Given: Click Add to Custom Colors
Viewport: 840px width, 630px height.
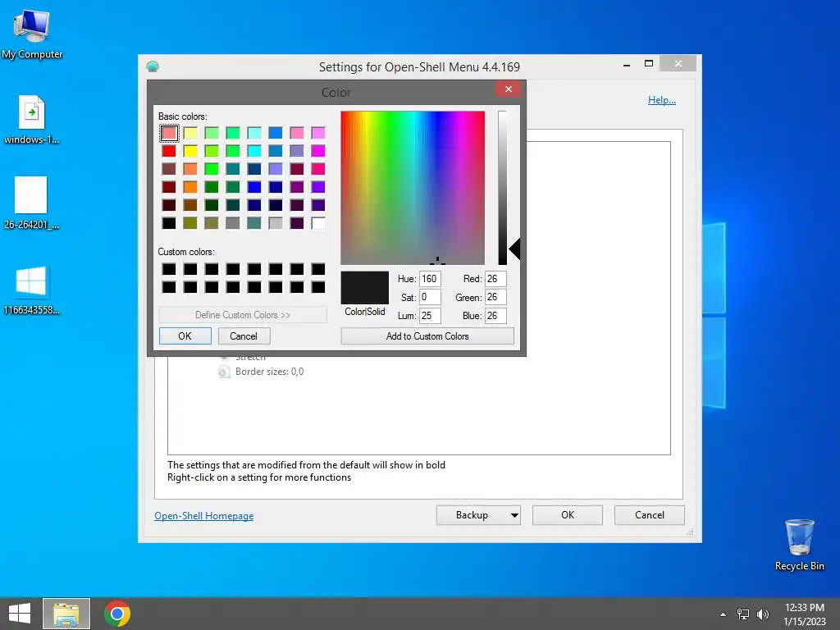Looking at the screenshot, I should point(427,336).
